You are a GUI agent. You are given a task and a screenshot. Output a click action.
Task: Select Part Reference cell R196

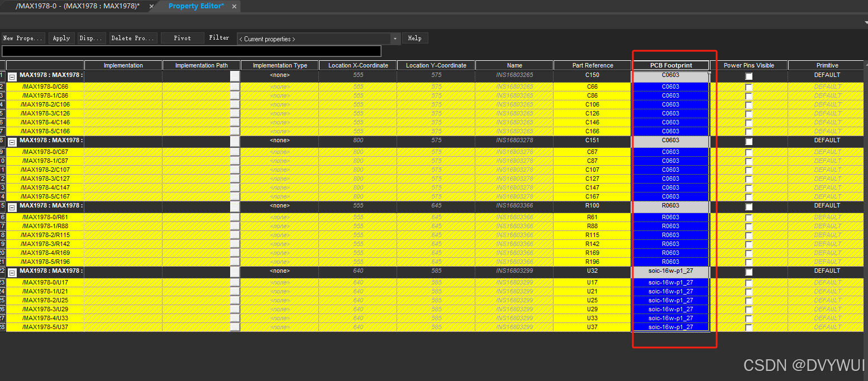[593, 262]
